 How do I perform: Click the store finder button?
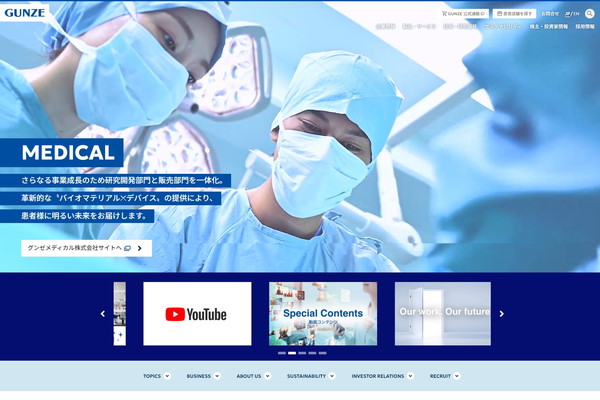pos(514,13)
